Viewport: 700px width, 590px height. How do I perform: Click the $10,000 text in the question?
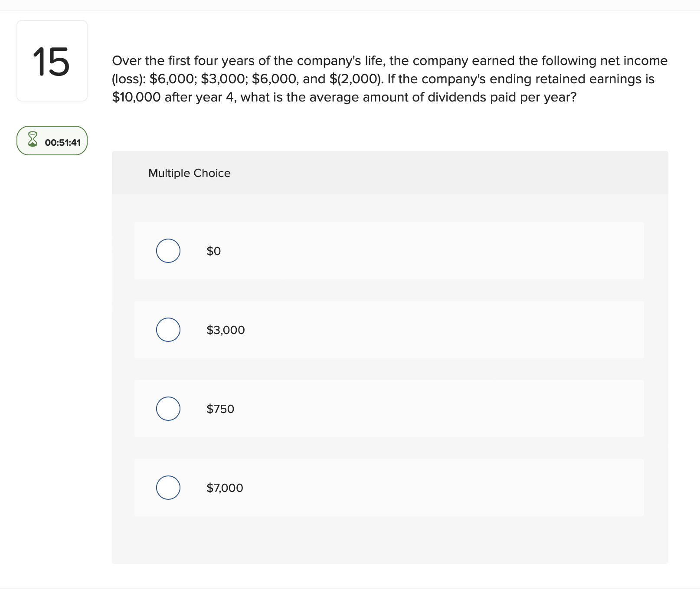click(136, 97)
